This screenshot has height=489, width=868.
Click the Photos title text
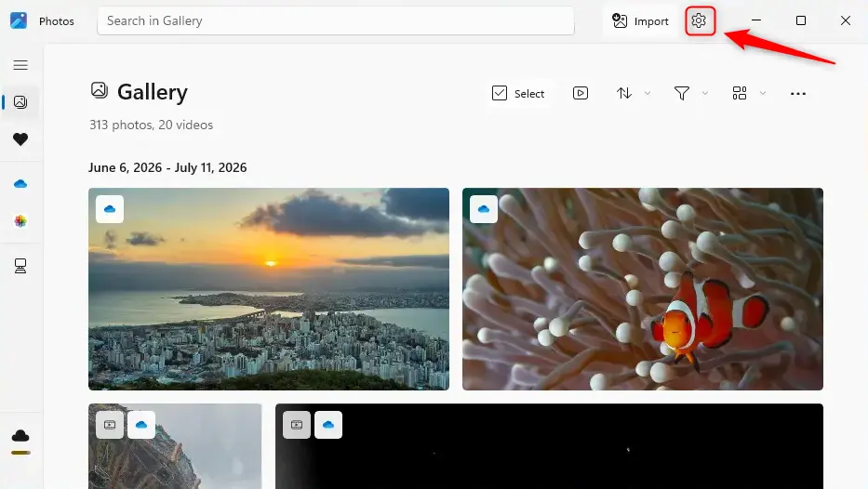click(x=57, y=21)
